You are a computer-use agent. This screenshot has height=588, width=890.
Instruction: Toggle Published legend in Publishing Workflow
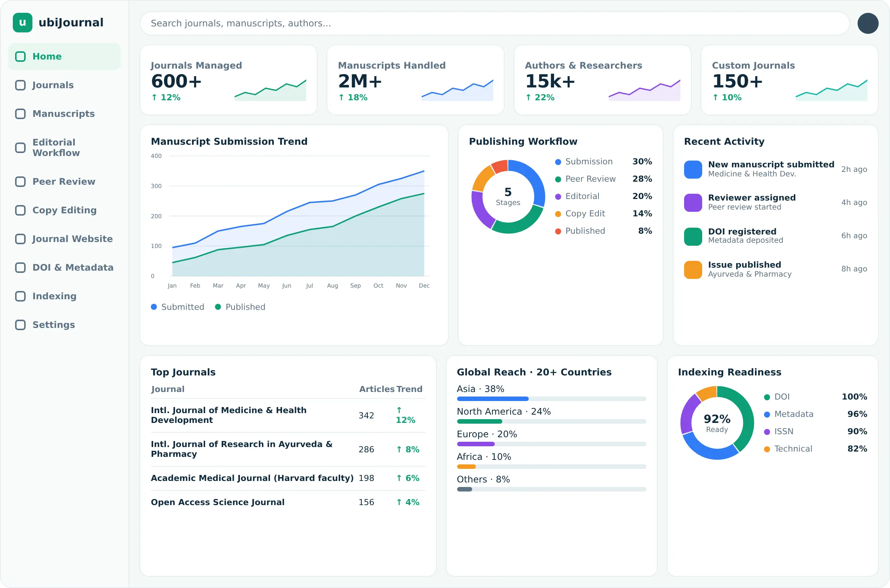tap(603, 231)
